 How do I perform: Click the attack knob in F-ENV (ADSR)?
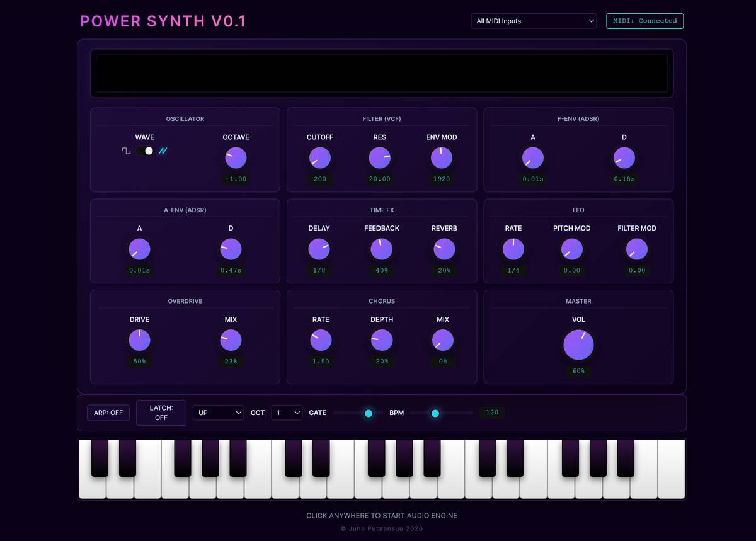(533, 157)
